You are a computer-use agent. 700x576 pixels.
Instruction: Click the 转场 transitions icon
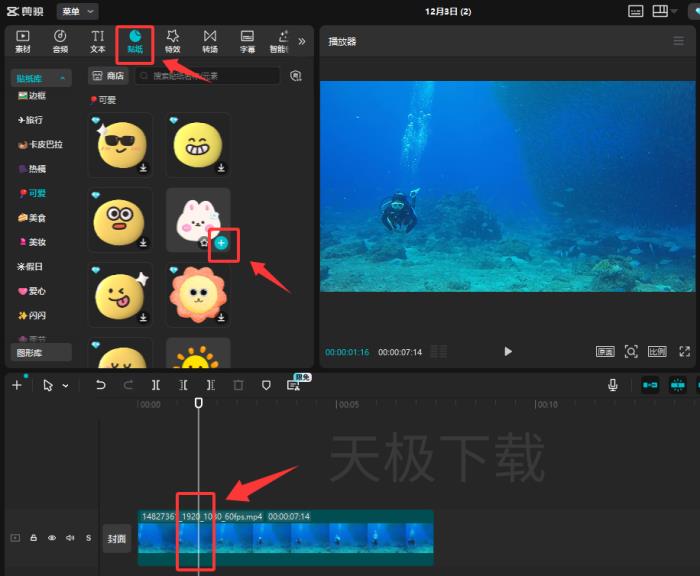[x=210, y=41]
